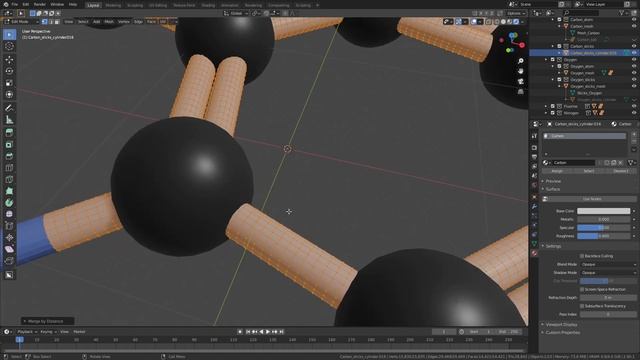Click the Base Color swatch
The width and height of the screenshot is (640, 360).
(x=604, y=211)
